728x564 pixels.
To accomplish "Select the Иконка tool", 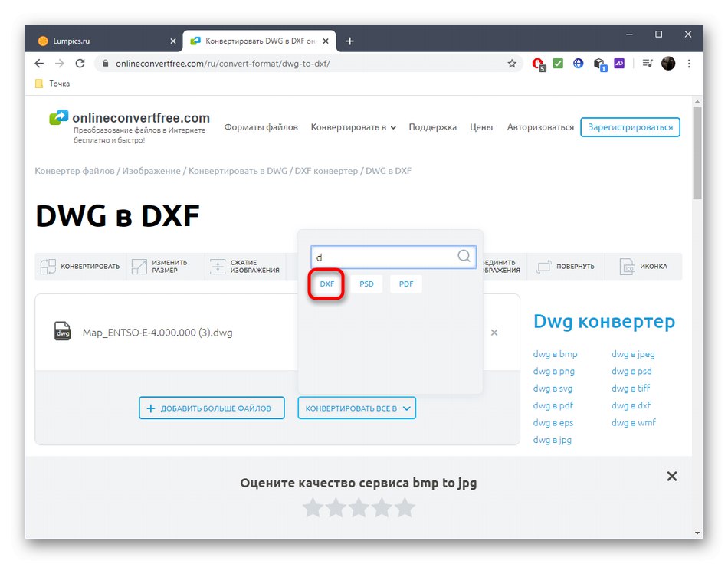I will click(x=644, y=267).
